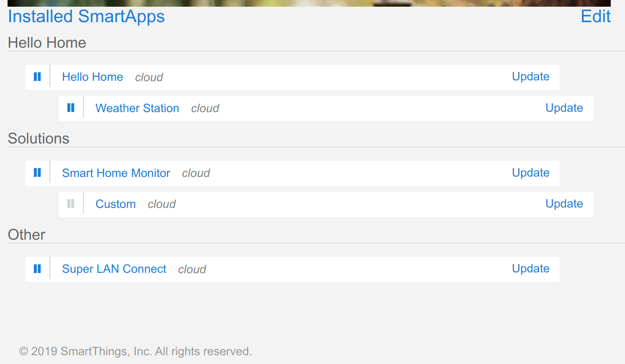Click the 'cloud' label beside Custom
This screenshot has width=625, height=364.
click(162, 204)
